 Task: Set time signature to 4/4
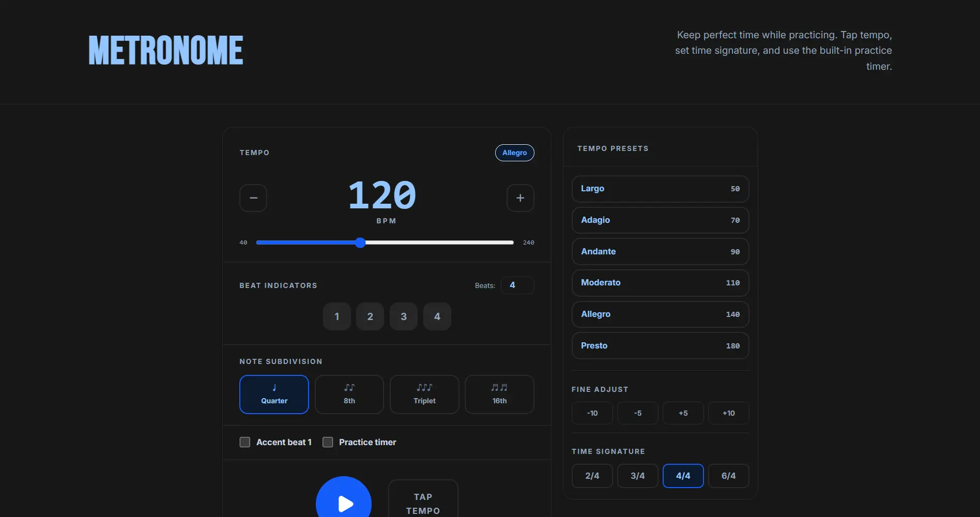[x=683, y=476]
